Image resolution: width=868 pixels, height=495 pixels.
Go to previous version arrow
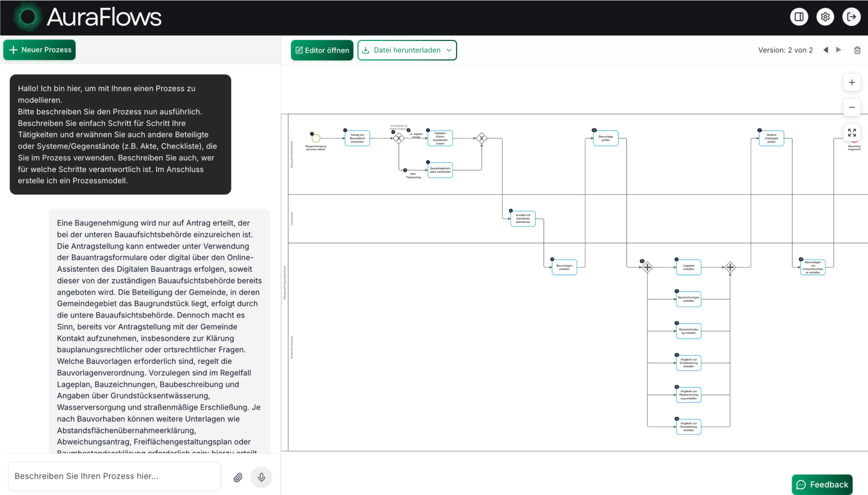[x=826, y=50]
